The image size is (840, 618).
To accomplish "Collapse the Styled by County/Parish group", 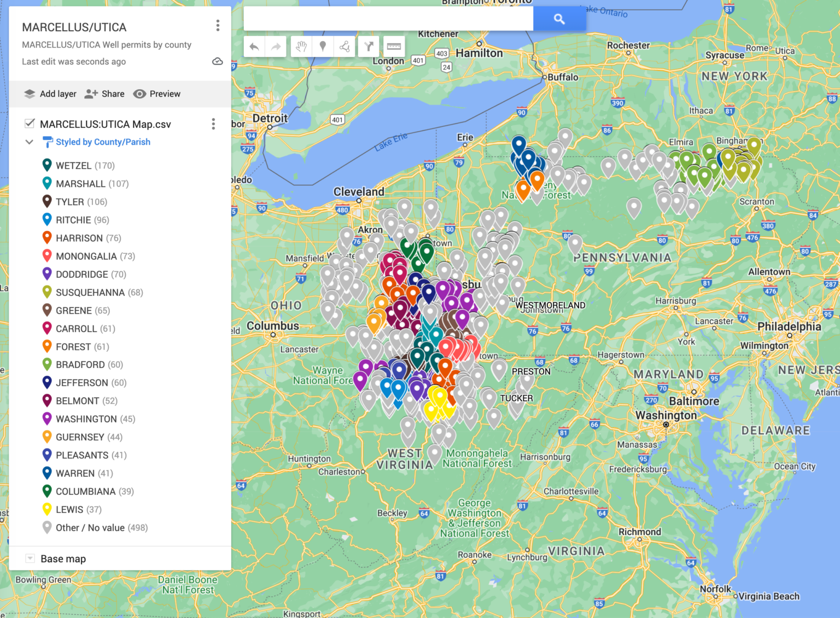I will click(x=29, y=142).
